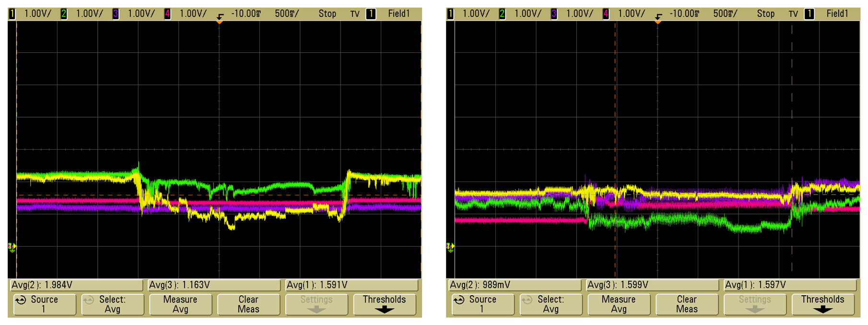Click channel 4 1.00V/ scale, right scope
Viewport: 868px width, 325px height.
(632, 14)
